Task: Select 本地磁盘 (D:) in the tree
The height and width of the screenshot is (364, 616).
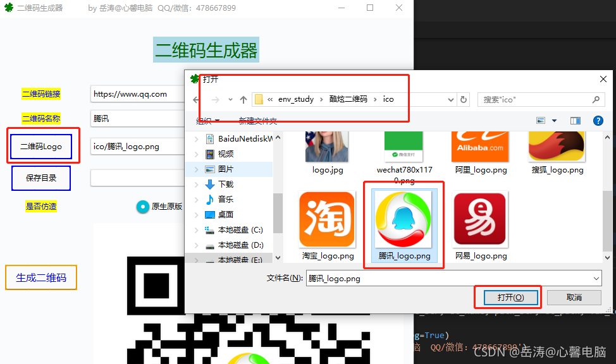Action: (x=234, y=245)
